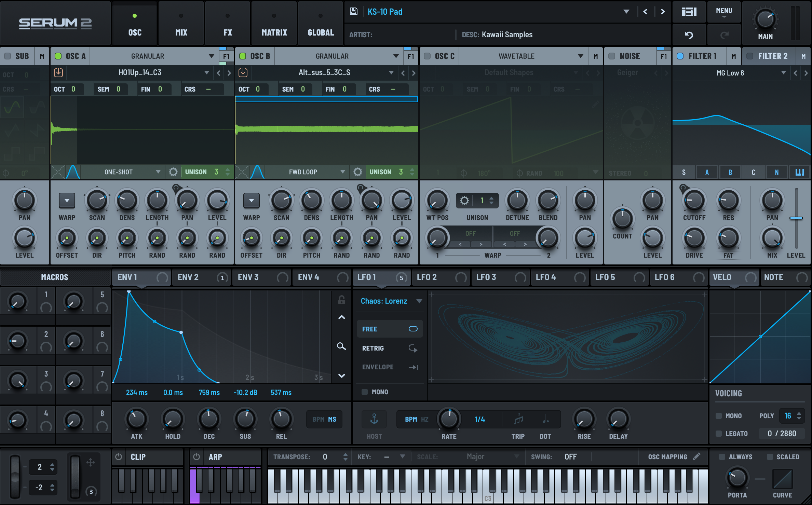Click the LFO anchor host icon
812x505 pixels.
click(x=374, y=419)
